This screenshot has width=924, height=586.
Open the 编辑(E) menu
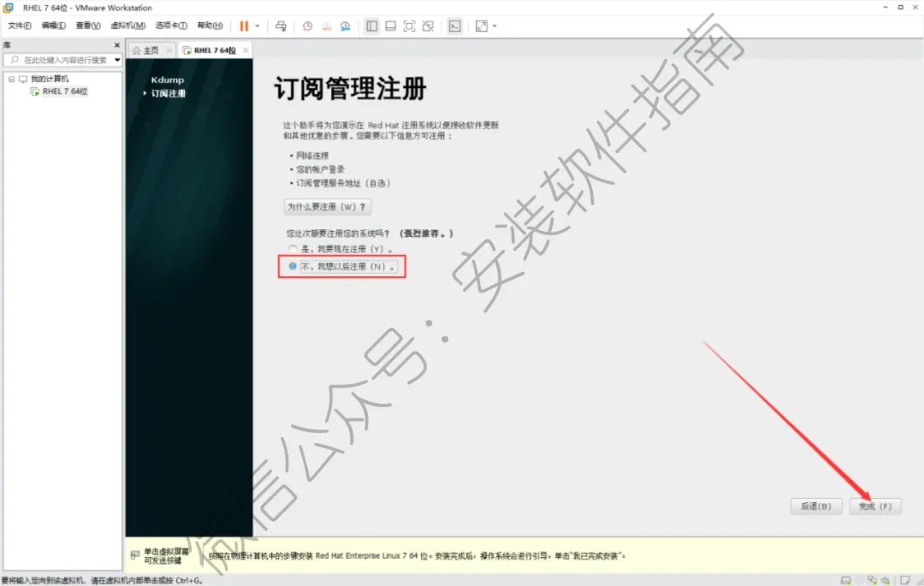pos(54,26)
